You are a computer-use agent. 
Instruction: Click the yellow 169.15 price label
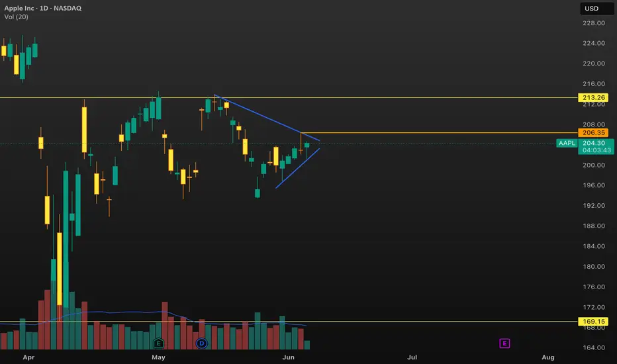click(593, 322)
